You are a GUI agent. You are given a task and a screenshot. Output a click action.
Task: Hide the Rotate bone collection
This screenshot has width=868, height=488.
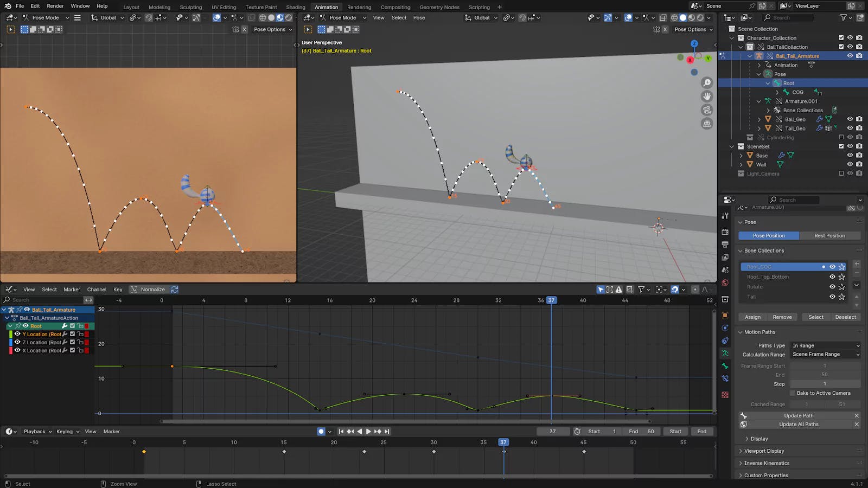(832, 287)
